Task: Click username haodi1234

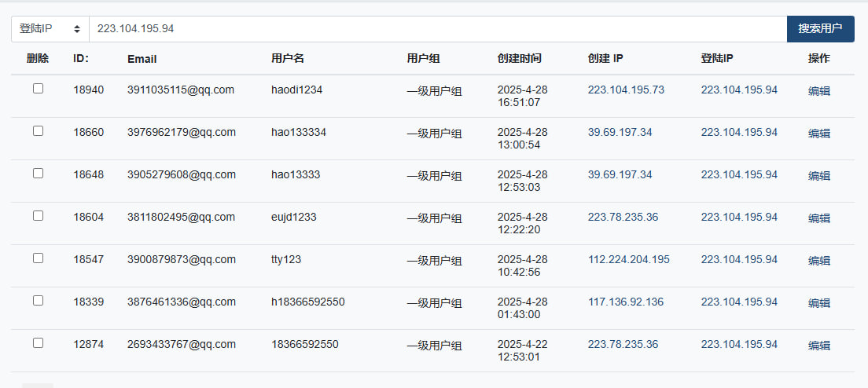Action: coord(296,90)
